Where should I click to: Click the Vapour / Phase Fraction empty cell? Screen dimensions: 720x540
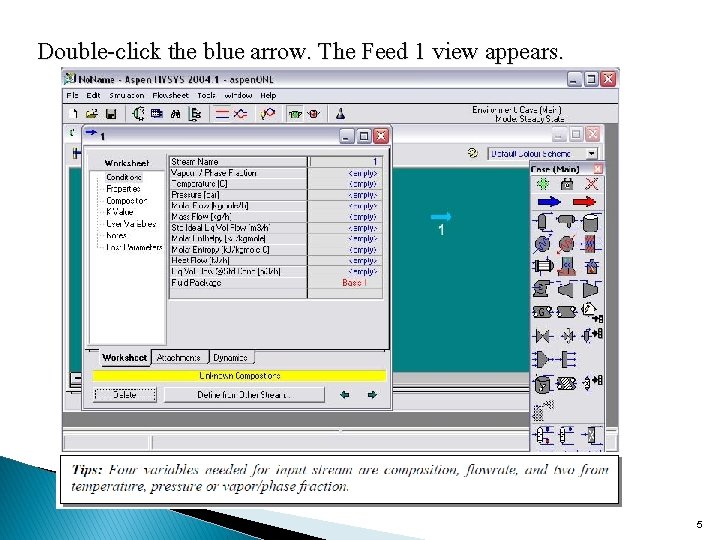[x=345, y=173]
